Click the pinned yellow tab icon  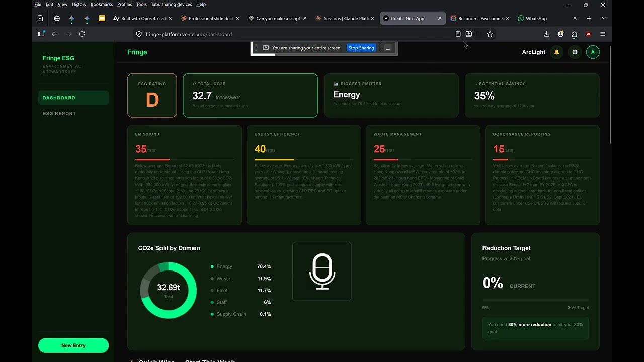(102, 18)
